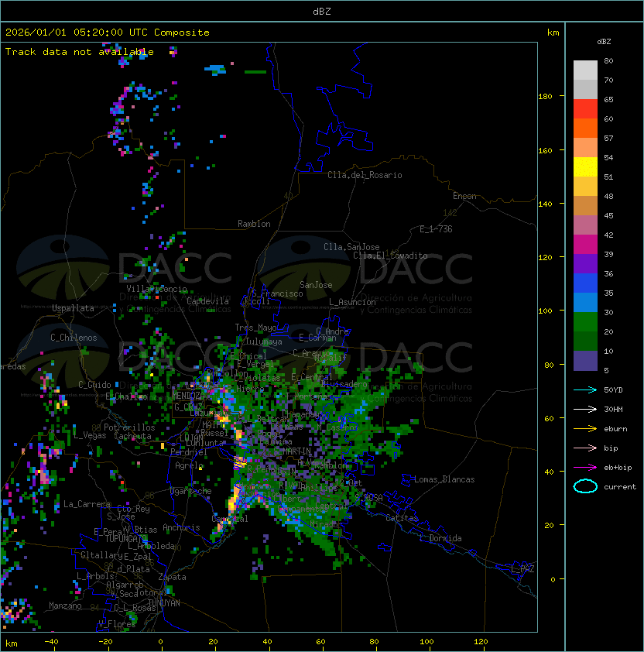The width and height of the screenshot is (644, 652).
Task: Click the 'E_1-736' map label
Action: point(436,229)
